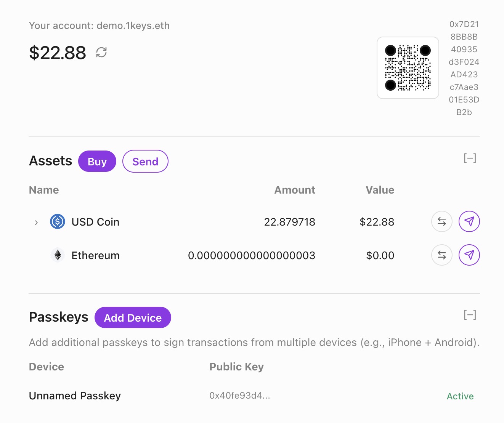This screenshot has width=504, height=423.
Task: Click the $22.88 total balance
Action: pos(58,53)
